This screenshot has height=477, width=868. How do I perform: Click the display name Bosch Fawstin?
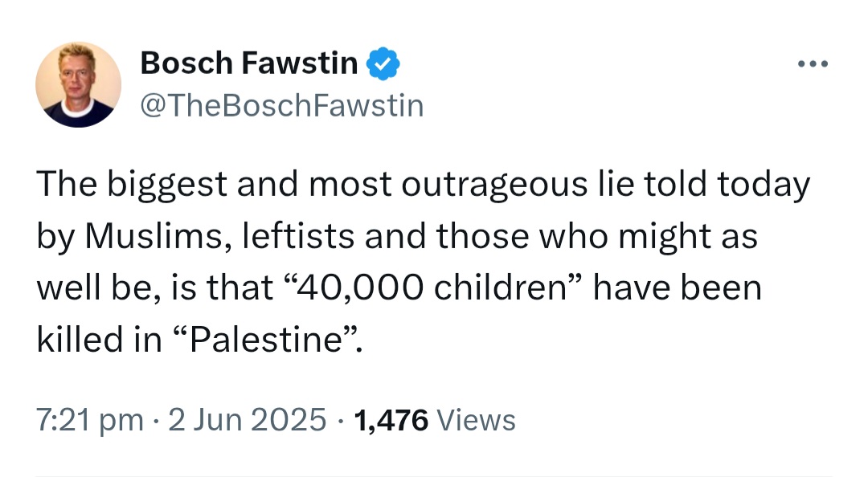point(249,63)
